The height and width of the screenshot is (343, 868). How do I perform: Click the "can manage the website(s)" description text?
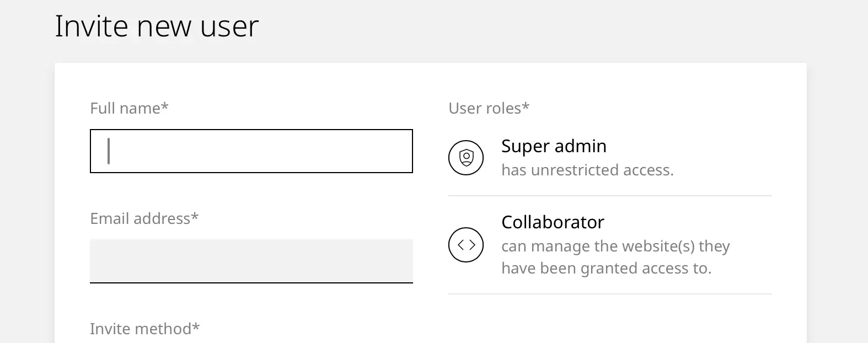(x=615, y=246)
